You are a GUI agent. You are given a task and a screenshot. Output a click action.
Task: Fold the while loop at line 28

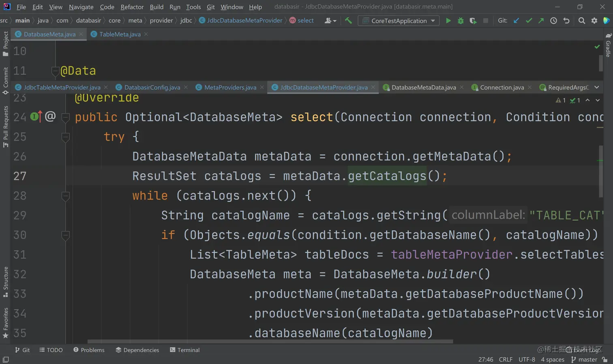(65, 196)
